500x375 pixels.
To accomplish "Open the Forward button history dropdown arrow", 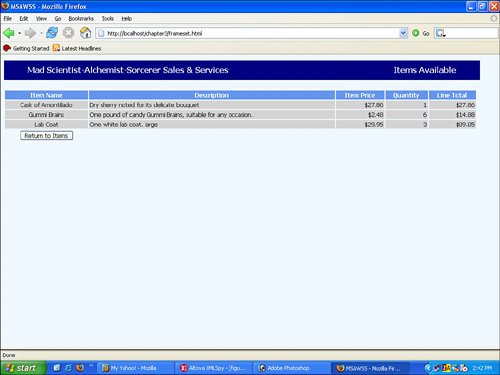I will click(x=41, y=33).
